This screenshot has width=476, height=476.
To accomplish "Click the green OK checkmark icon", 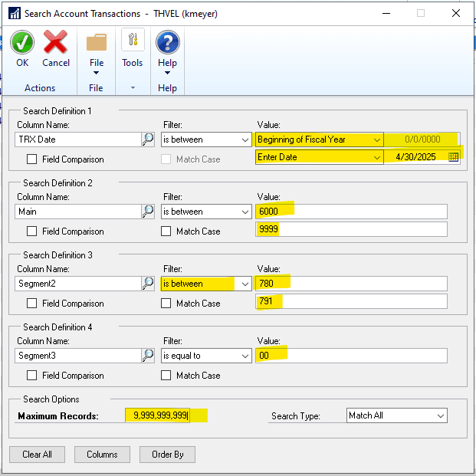I will coord(22,42).
